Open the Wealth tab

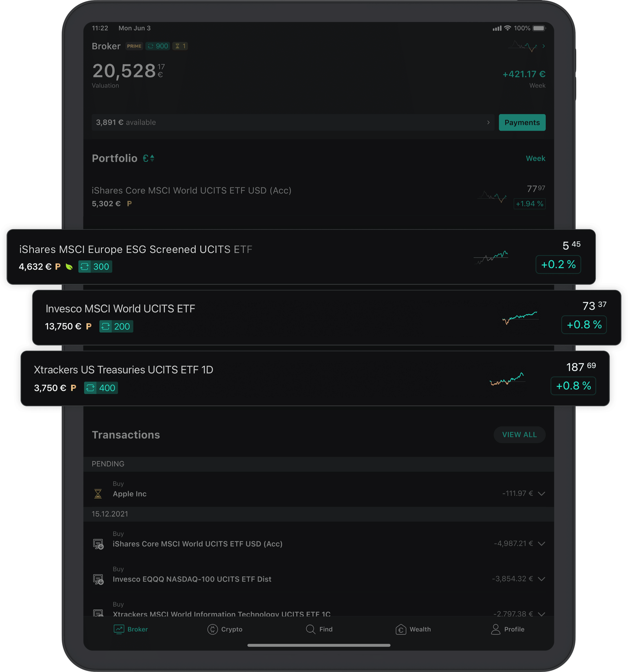(x=413, y=629)
